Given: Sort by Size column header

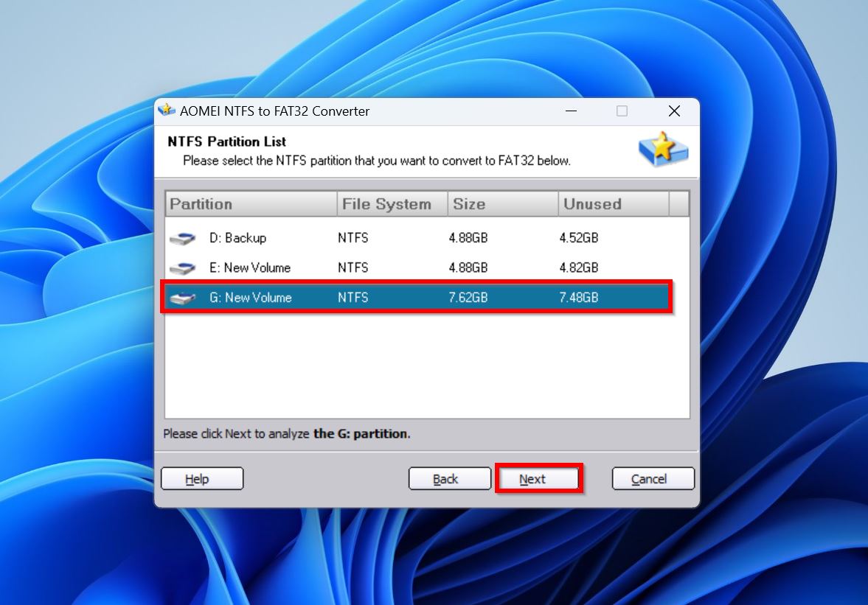Looking at the screenshot, I should [x=503, y=204].
